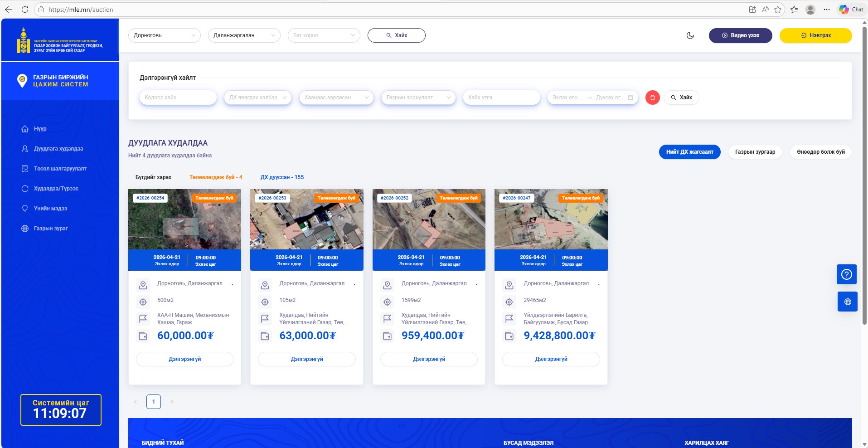Screen dimensions: 868x448
Task: Click the Видео үзэх button
Action: (x=740, y=35)
